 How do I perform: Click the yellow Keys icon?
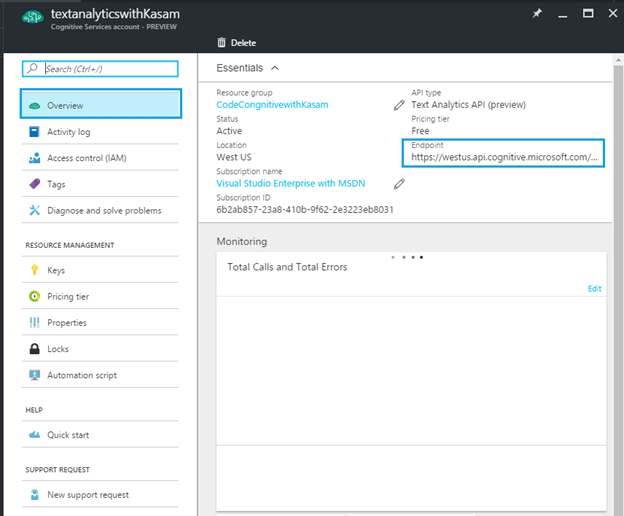click(x=35, y=270)
